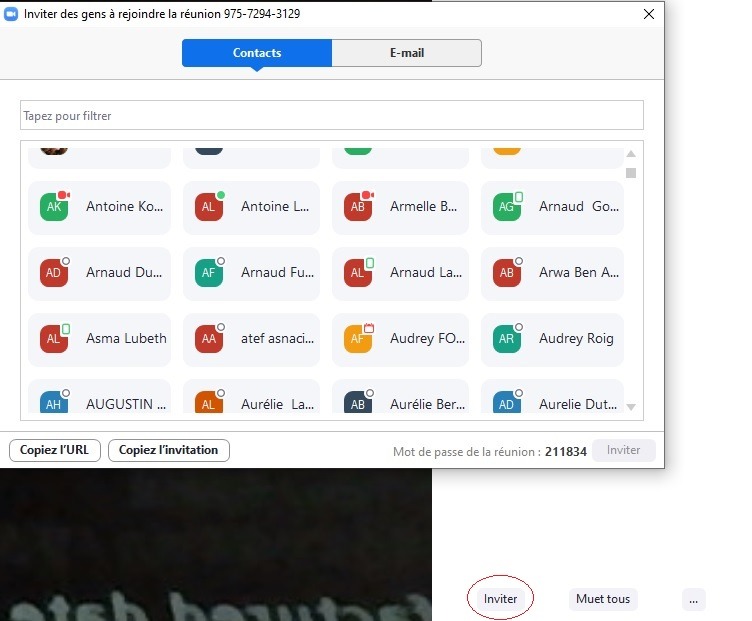Select contact Arnaud Du... to invite
The width and height of the screenshot is (752, 621).
(98, 273)
